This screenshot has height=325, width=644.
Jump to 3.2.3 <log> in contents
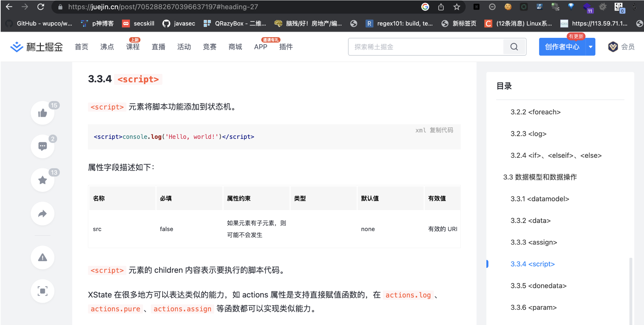click(x=529, y=133)
